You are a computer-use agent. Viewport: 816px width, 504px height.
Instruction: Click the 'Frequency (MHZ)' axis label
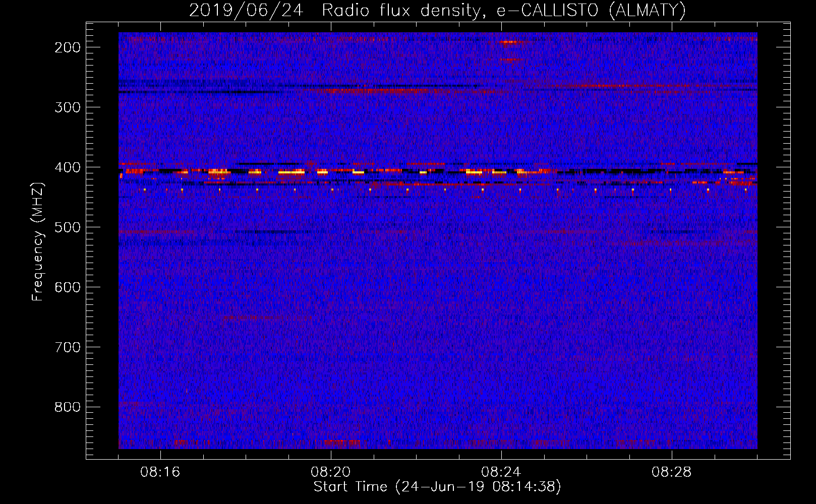38,241
